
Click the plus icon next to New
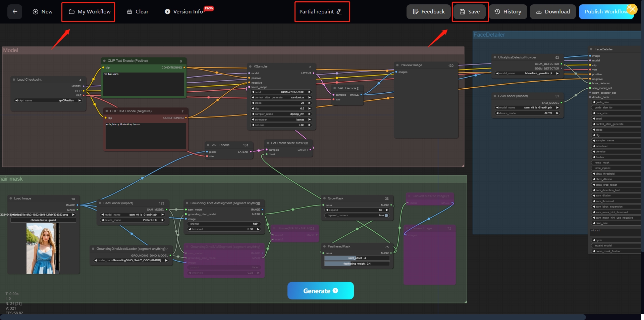coord(35,11)
